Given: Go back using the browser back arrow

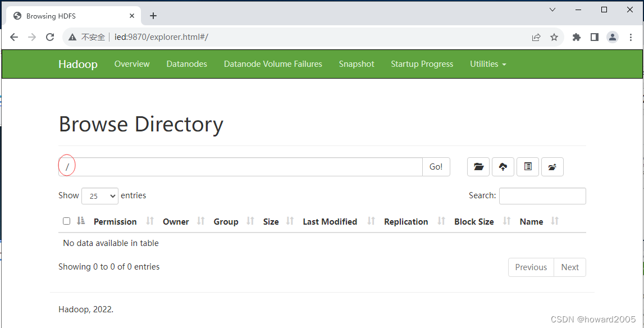Looking at the screenshot, I should click(x=14, y=37).
